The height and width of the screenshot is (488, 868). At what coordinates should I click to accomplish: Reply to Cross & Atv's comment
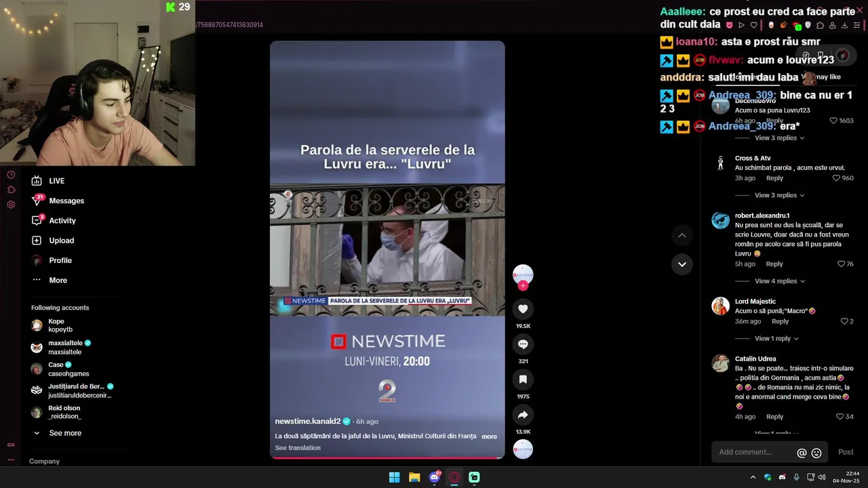774,178
